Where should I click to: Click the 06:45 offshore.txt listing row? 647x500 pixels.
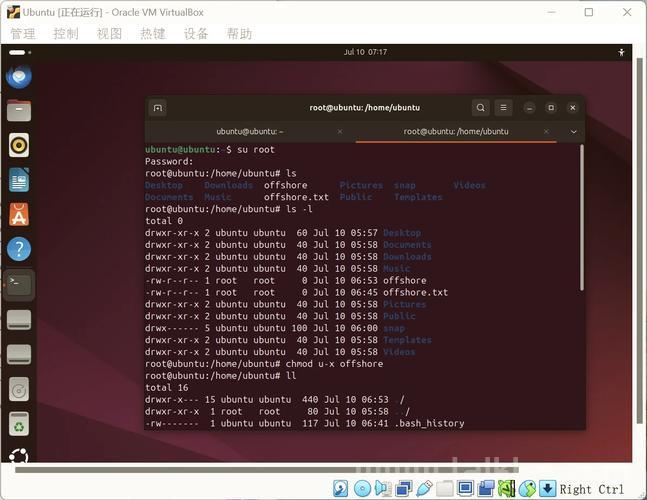[296, 292]
